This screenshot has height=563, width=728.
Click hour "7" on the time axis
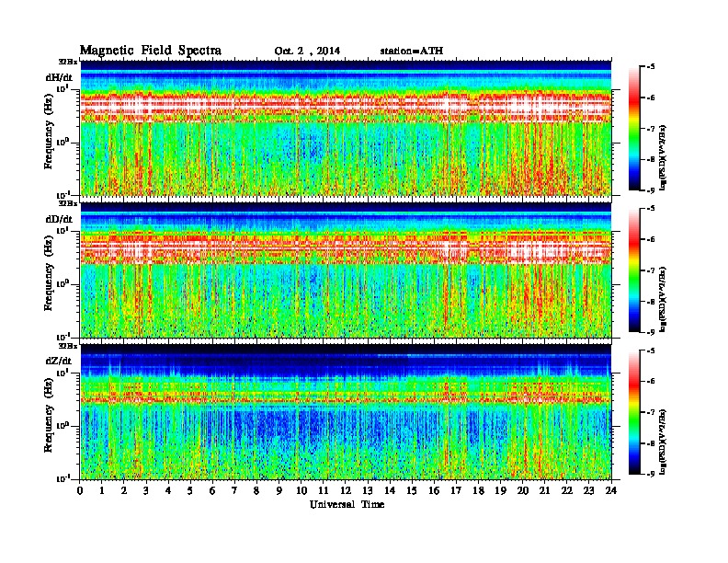(235, 491)
